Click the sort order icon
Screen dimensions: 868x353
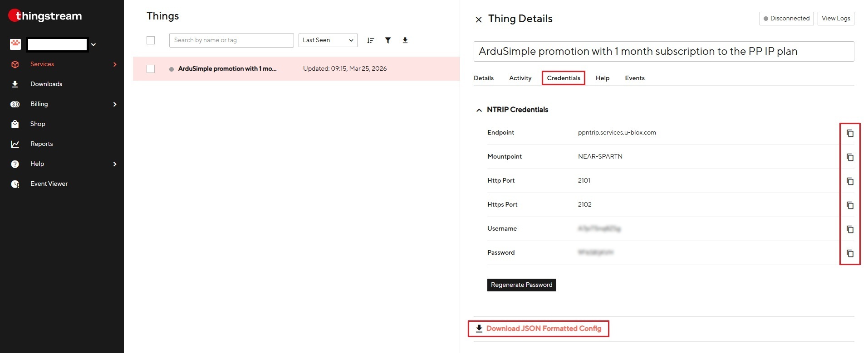[370, 40]
